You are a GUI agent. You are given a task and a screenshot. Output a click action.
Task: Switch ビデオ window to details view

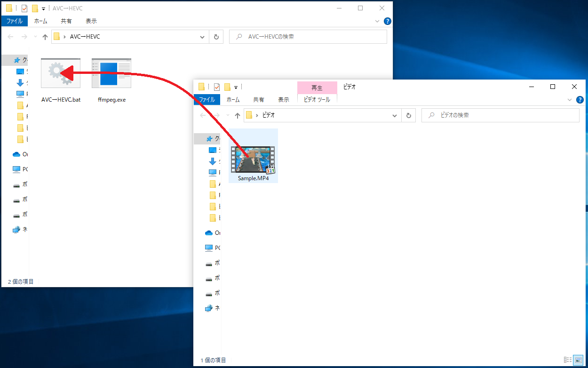(x=568, y=360)
